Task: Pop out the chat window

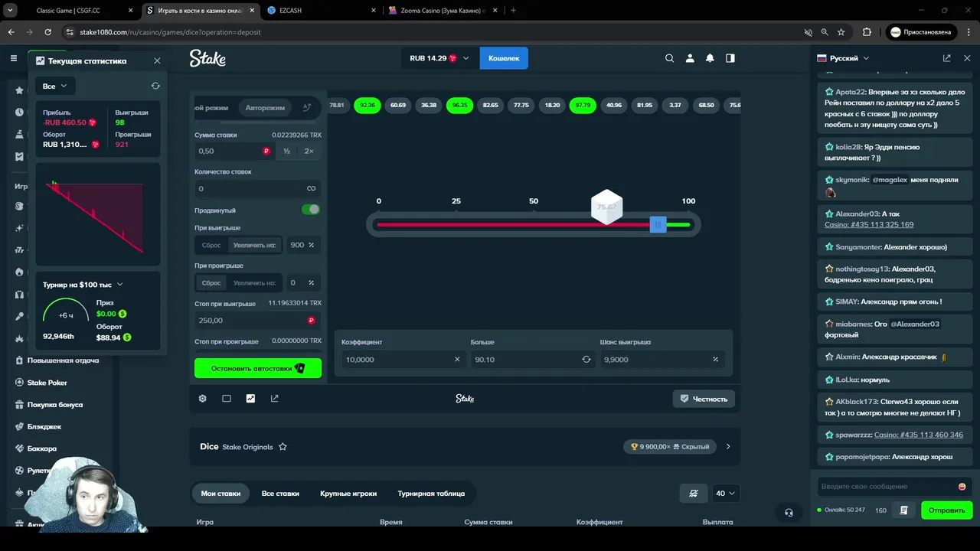Action: tap(947, 58)
